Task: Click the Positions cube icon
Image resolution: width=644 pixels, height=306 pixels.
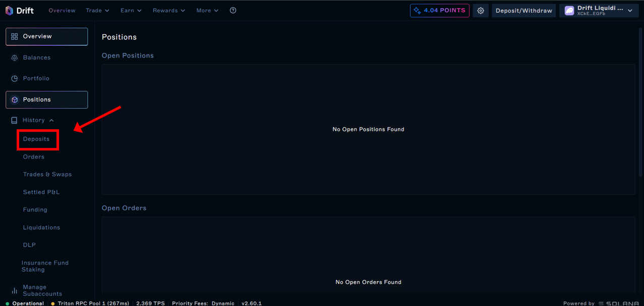Action: (x=15, y=100)
